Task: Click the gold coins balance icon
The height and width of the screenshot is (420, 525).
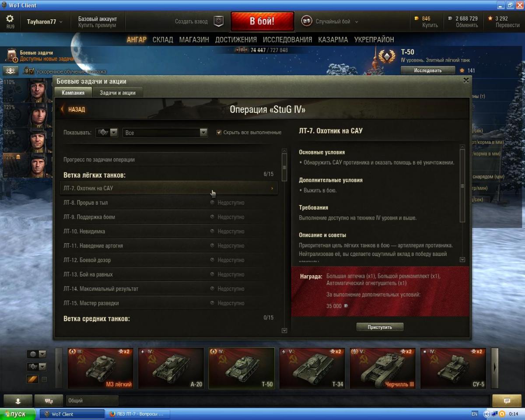Action: (416, 18)
